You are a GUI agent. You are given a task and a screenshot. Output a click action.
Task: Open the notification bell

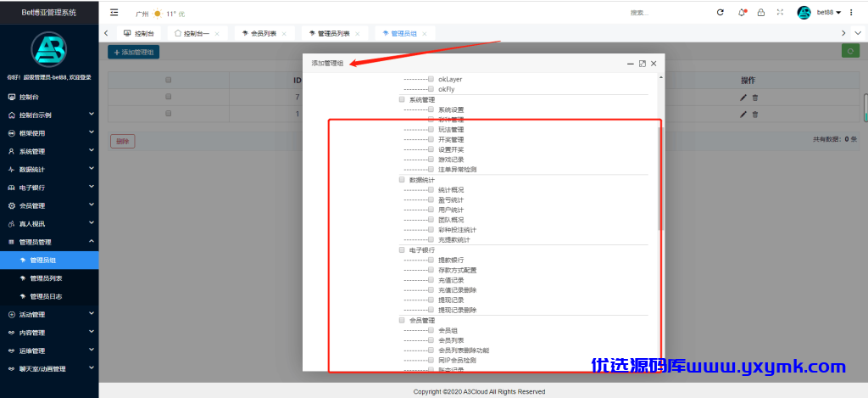[742, 12]
